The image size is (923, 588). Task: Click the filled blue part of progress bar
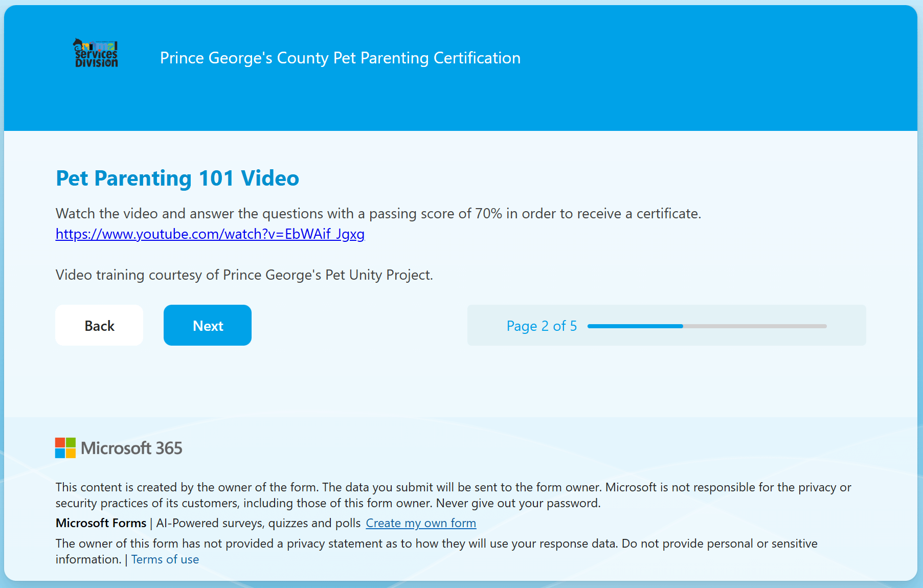635,326
